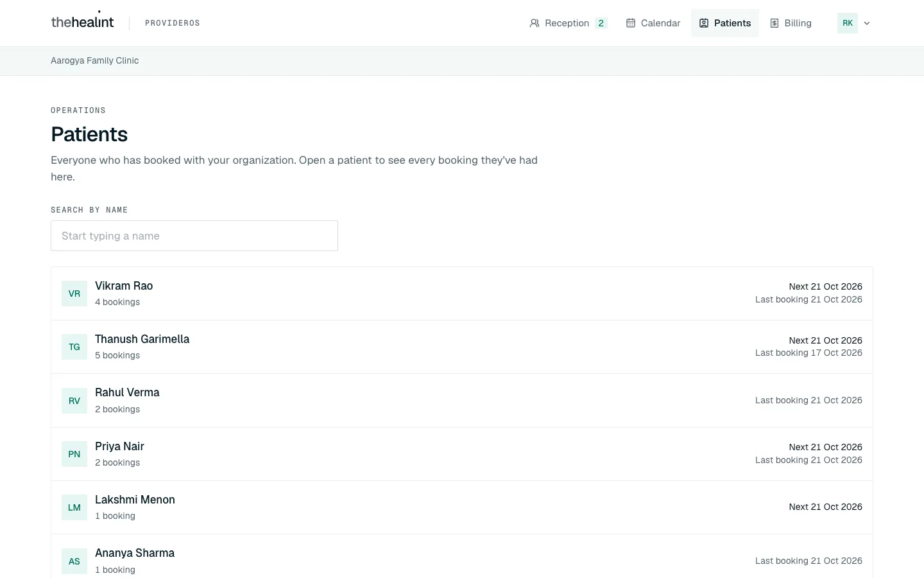924x578 pixels.
Task: Click the LM avatar for Lakshmi Menon
Action: tap(74, 507)
